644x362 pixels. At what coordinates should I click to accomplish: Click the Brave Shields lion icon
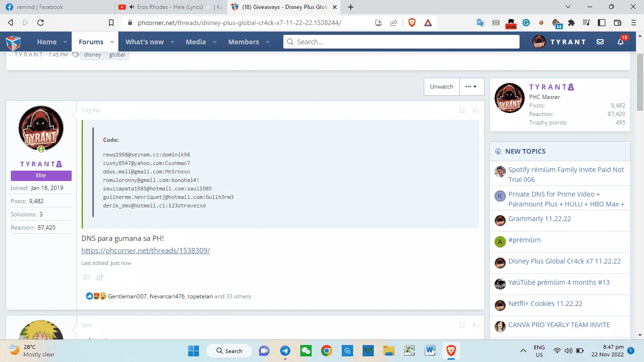[x=412, y=22]
